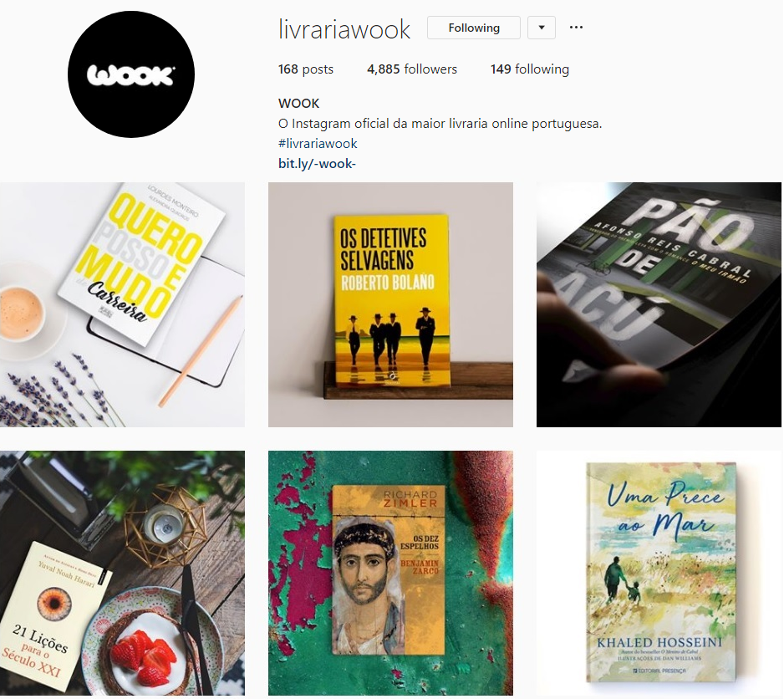Click the WOOK profile picture
Image resolution: width=784 pixels, height=699 pixels.
[x=131, y=74]
